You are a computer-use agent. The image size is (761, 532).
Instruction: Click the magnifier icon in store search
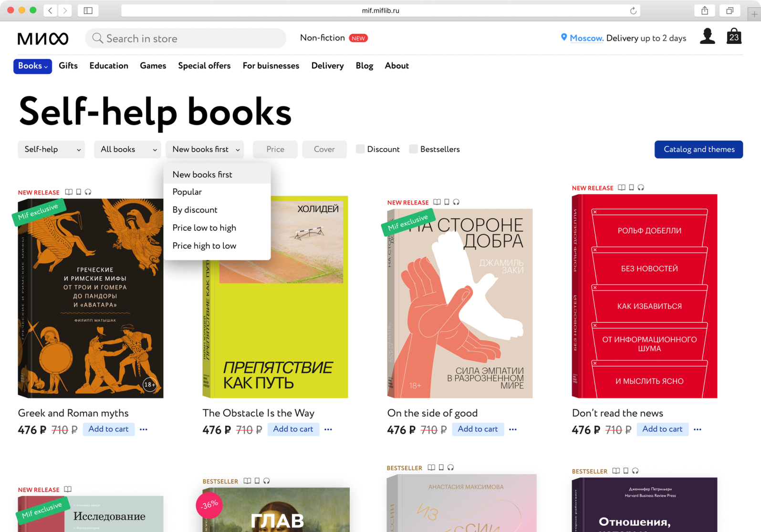(x=97, y=38)
